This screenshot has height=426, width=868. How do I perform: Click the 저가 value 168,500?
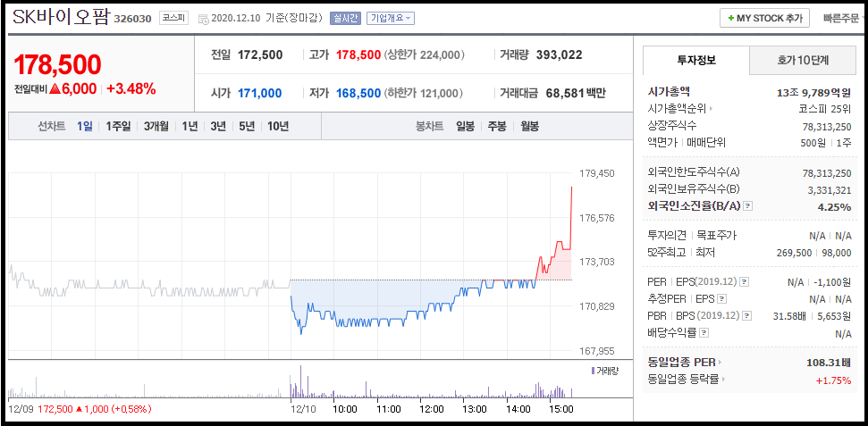pyautogui.click(x=358, y=93)
